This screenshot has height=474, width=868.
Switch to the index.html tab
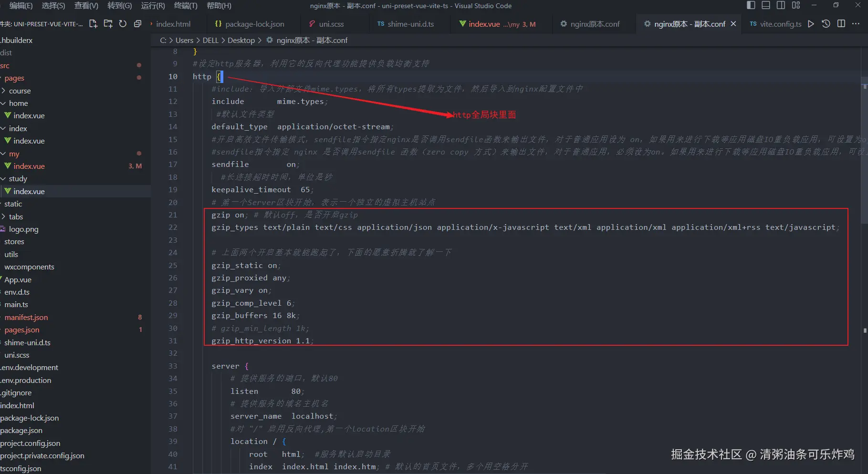pos(173,24)
